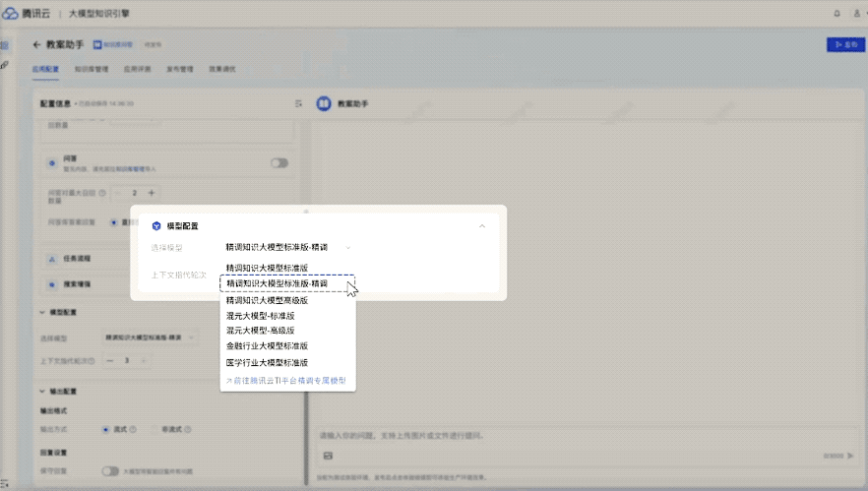Select the 非流式 output radio button
This screenshot has width=868, height=491.
[155, 430]
